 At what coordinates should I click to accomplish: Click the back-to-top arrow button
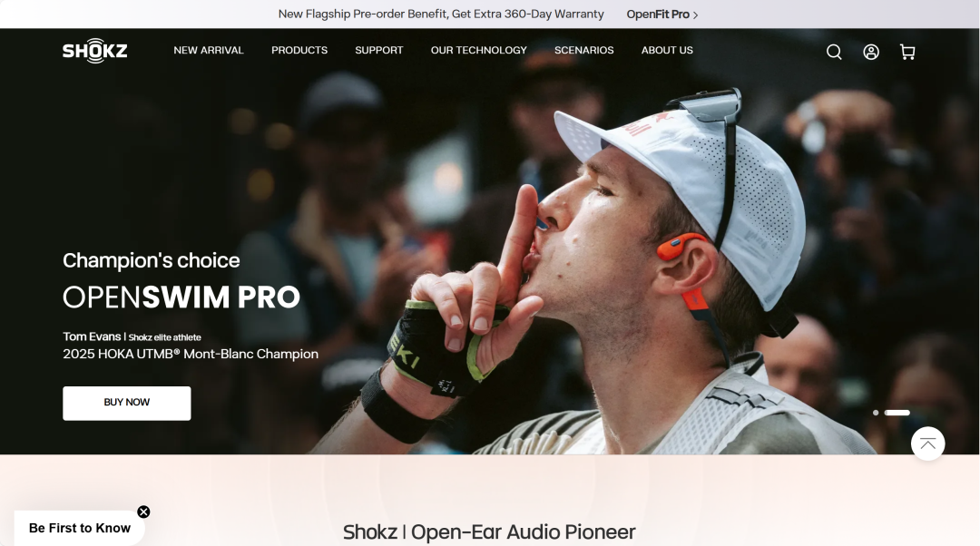click(927, 444)
